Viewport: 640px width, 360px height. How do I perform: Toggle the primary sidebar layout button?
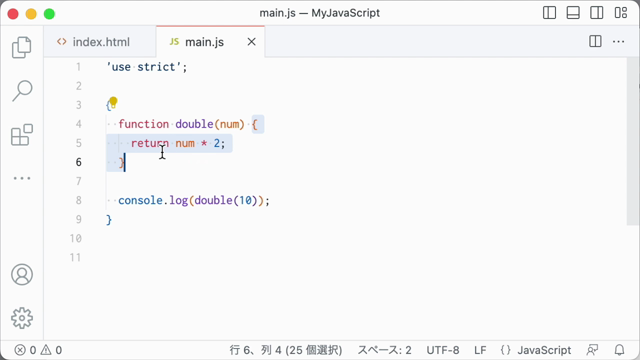tap(549, 13)
